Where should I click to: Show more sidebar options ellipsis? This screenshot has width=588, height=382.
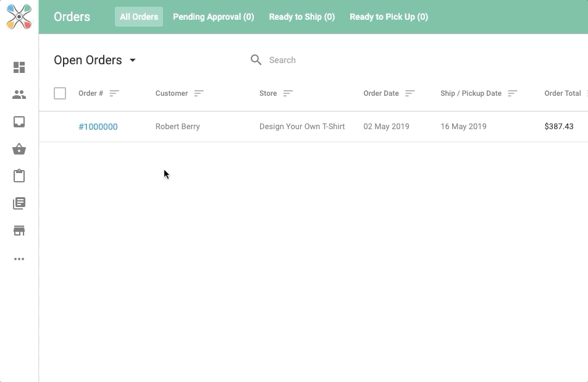[19, 259]
